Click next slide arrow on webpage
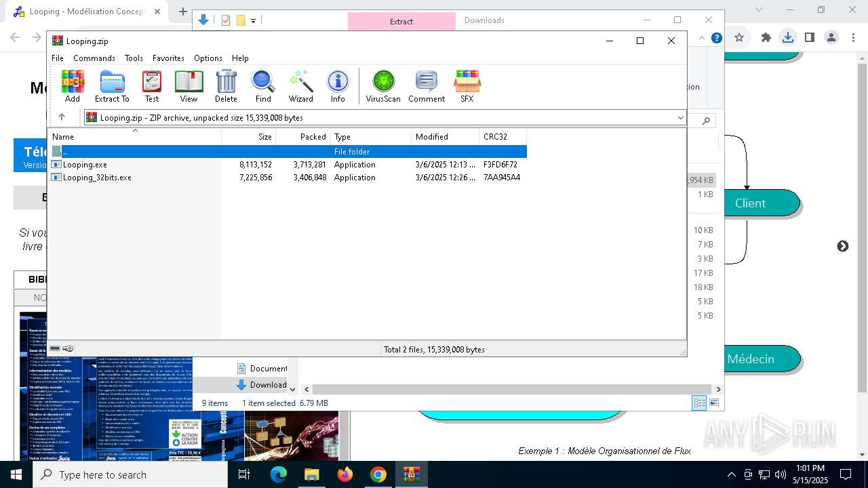Viewport: 868px width, 488px height. (x=842, y=246)
